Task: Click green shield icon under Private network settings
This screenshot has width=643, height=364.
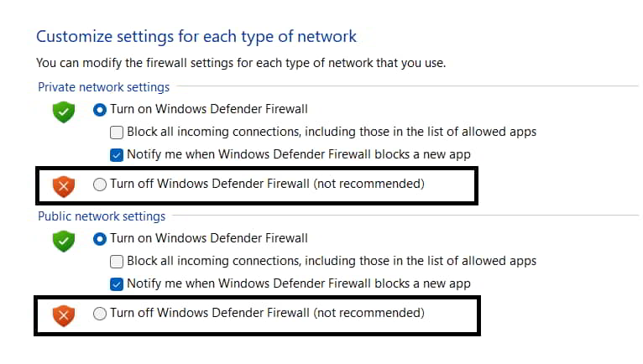Action: click(64, 112)
